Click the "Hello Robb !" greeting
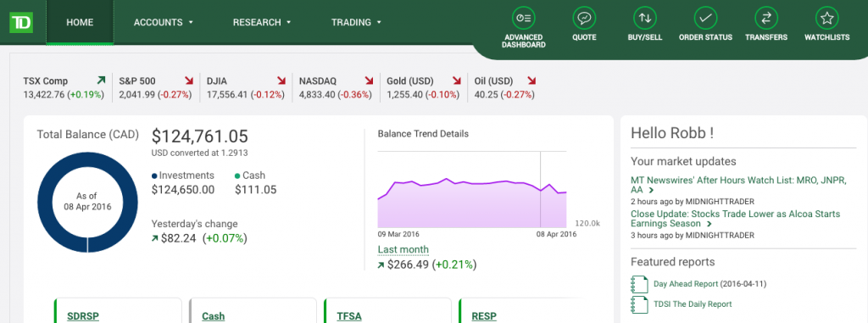This screenshot has height=323, width=868. [672, 133]
